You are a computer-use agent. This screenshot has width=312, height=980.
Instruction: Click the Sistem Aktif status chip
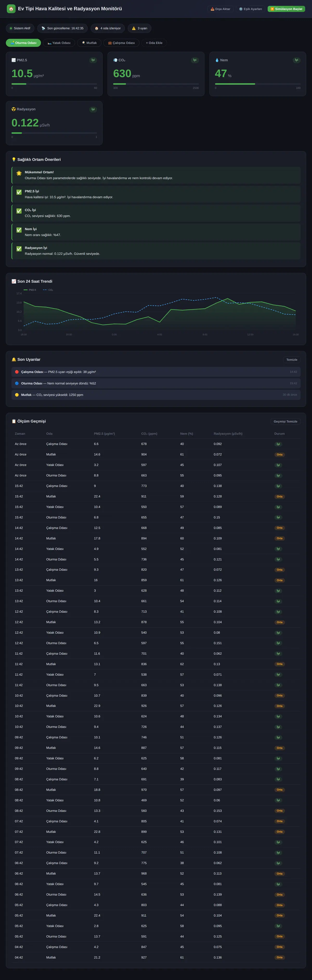click(20, 28)
